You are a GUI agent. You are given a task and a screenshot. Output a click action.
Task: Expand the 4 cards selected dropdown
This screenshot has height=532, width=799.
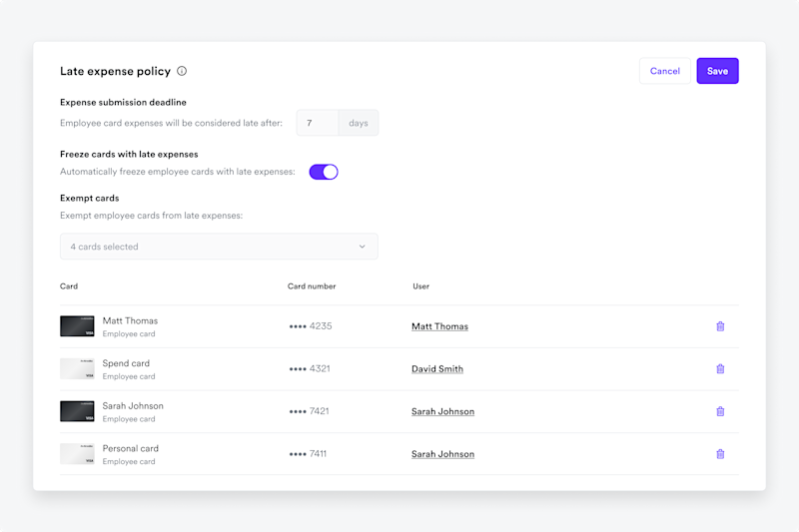(219, 247)
